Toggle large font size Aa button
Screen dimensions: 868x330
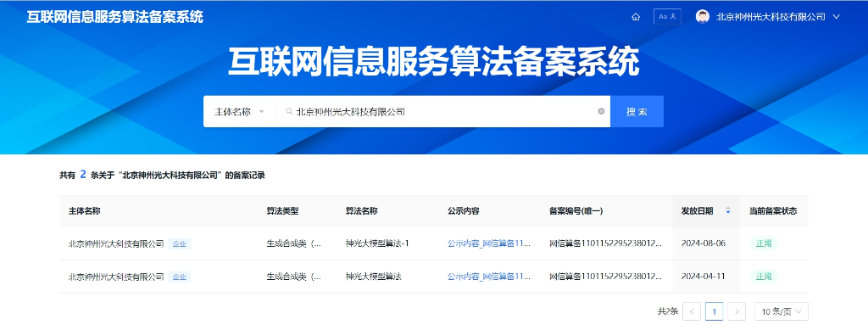click(x=667, y=17)
